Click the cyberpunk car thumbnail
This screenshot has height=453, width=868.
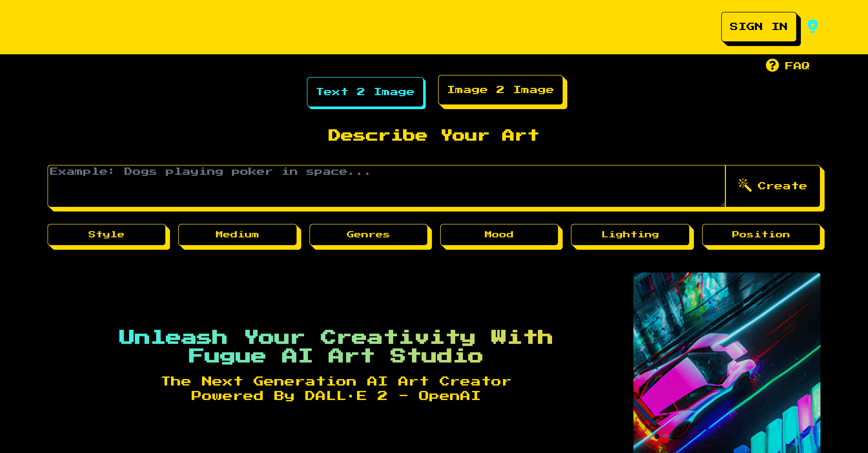point(726,362)
